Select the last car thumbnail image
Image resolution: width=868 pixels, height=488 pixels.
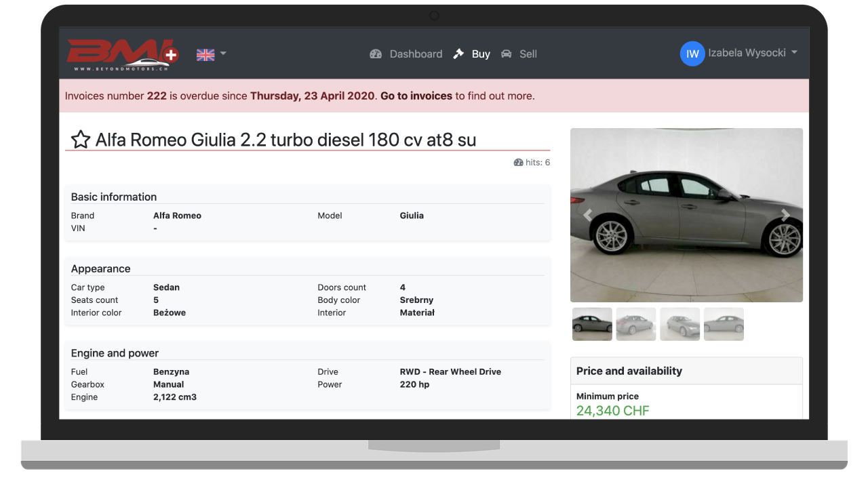pyautogui.click(x=724, y=324)
